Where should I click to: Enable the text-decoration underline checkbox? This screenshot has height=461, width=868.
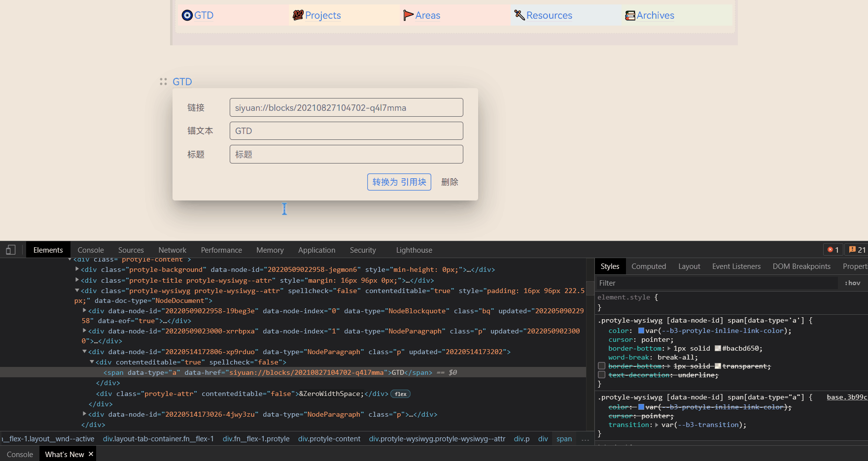point(602,375)
